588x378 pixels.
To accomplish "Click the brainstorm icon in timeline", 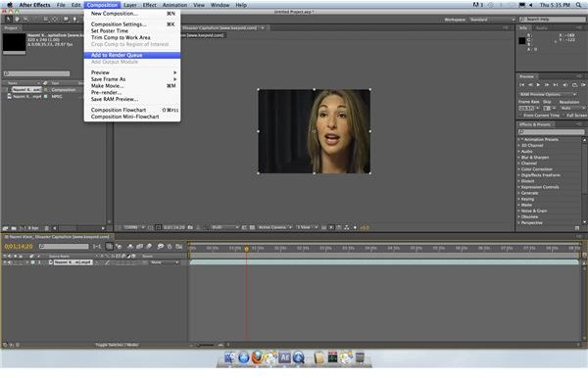I will (161, 247).
